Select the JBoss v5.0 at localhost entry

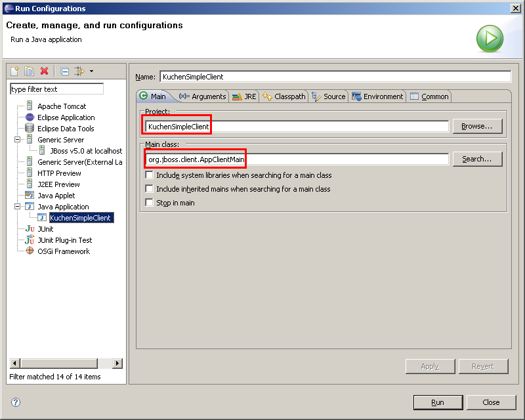click(x=86, y=151)
